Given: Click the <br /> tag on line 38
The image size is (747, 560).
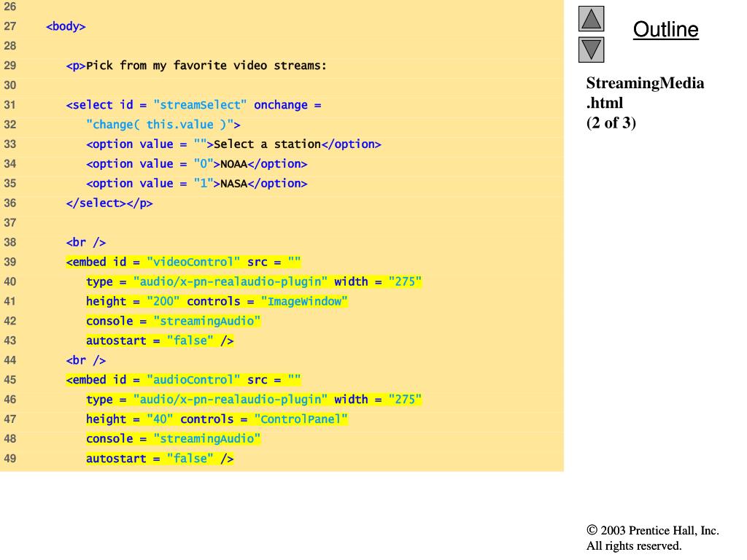Looking at the screenshot, I should (86, 242).
